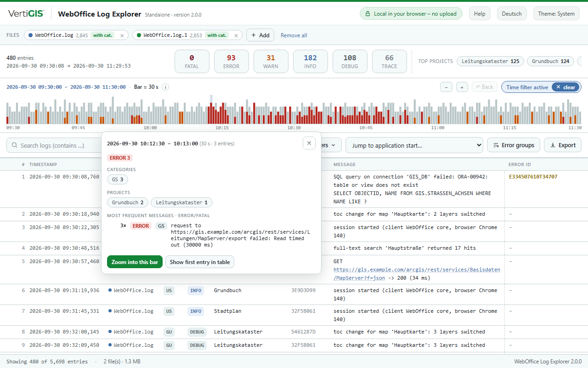The height and width of the screenshot is (368, 588).
Task: Click the magnifier icon in the search box
Action: 15,145
